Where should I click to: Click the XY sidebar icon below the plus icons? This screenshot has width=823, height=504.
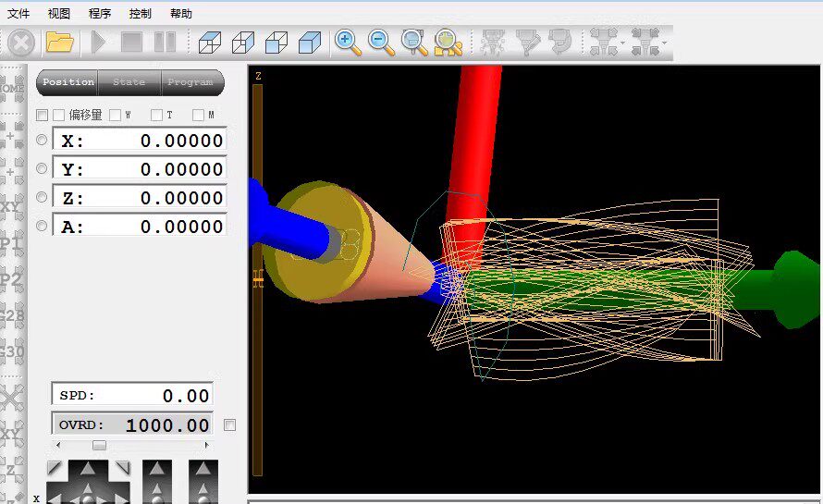coord(13,207)
